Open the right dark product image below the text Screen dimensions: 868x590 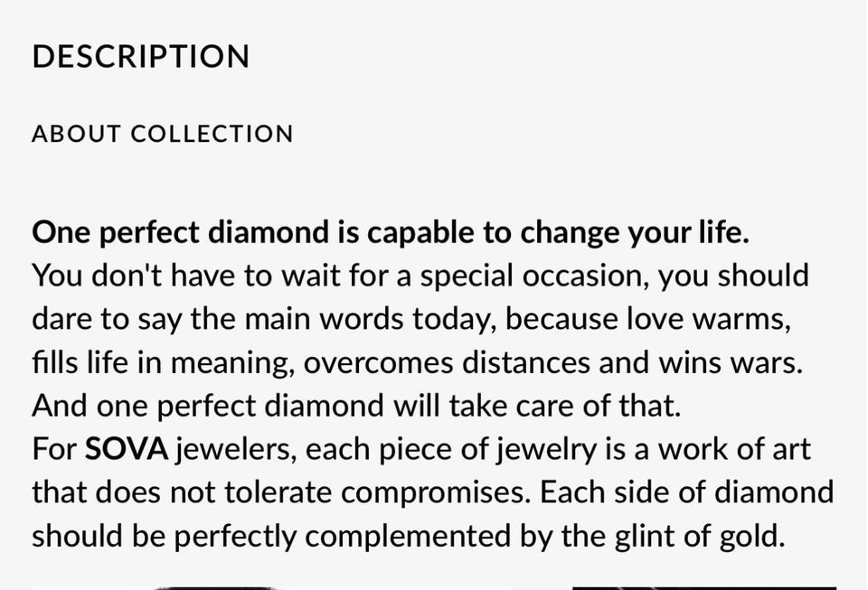click(x=704, y=588)
